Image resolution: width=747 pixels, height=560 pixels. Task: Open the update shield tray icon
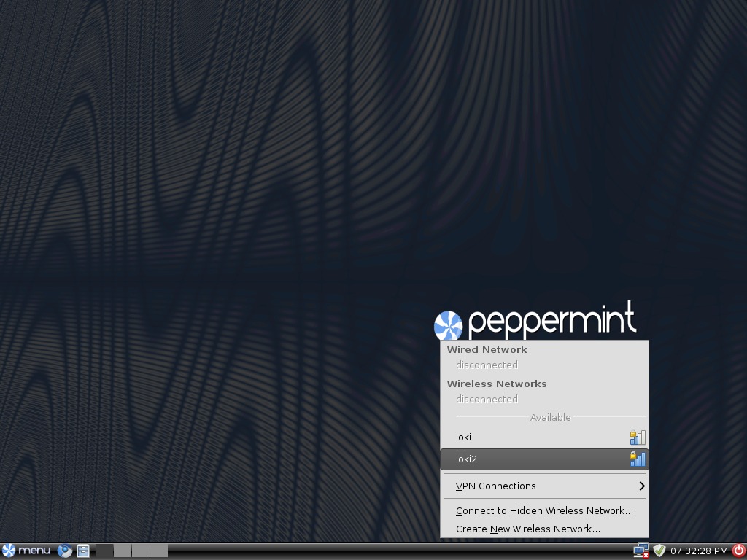pyautogui.click(x=659, y=551)
